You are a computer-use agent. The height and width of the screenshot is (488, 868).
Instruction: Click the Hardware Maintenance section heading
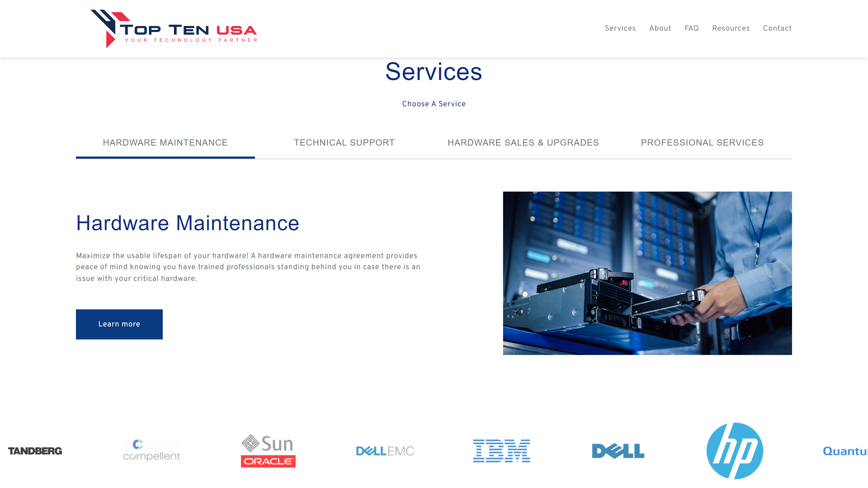tap(187, 223)
